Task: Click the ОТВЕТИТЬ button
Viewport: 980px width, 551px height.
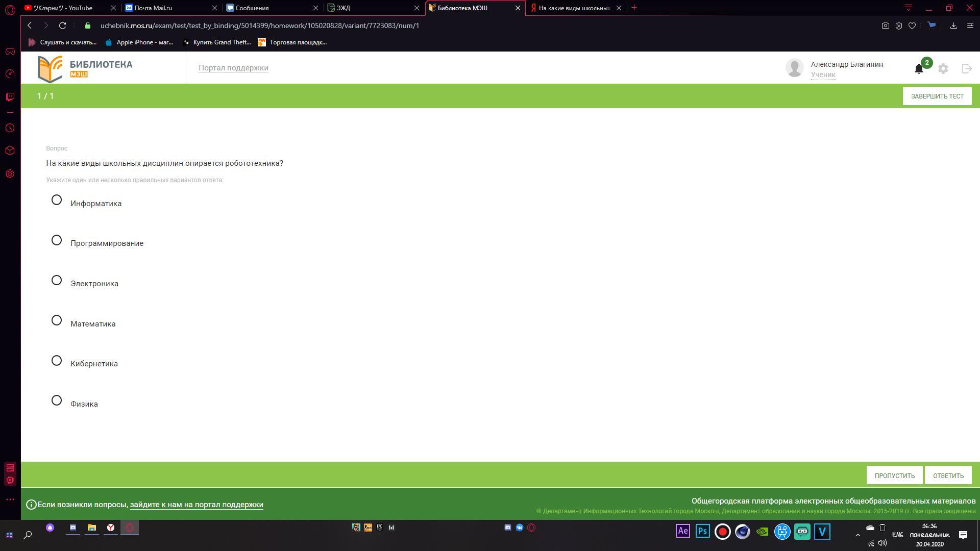Action: 948,475
